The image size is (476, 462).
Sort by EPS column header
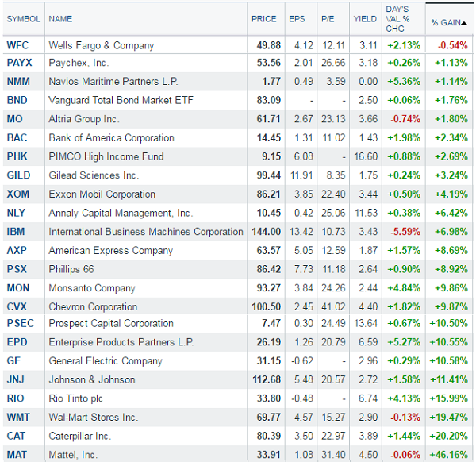pyautogui.click(x=297, y=19)
